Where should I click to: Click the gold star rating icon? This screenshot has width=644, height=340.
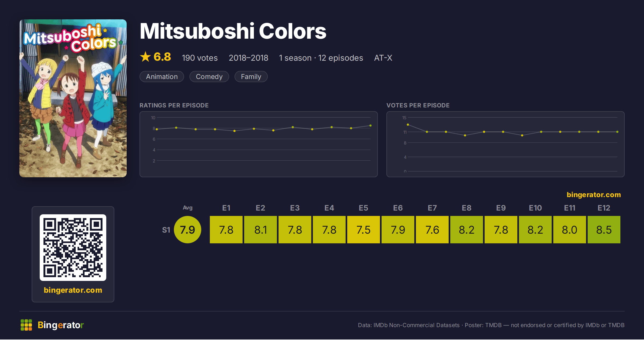145,57
